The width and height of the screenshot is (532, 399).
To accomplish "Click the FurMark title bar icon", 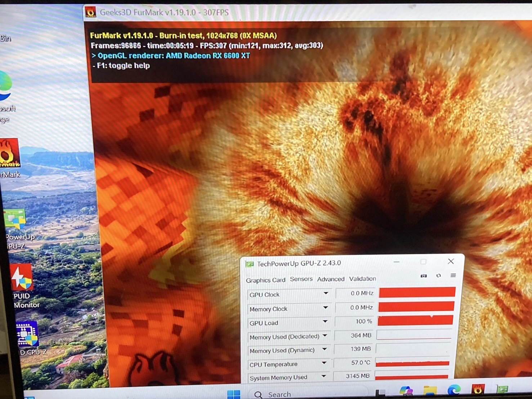I will click(90, 12).
